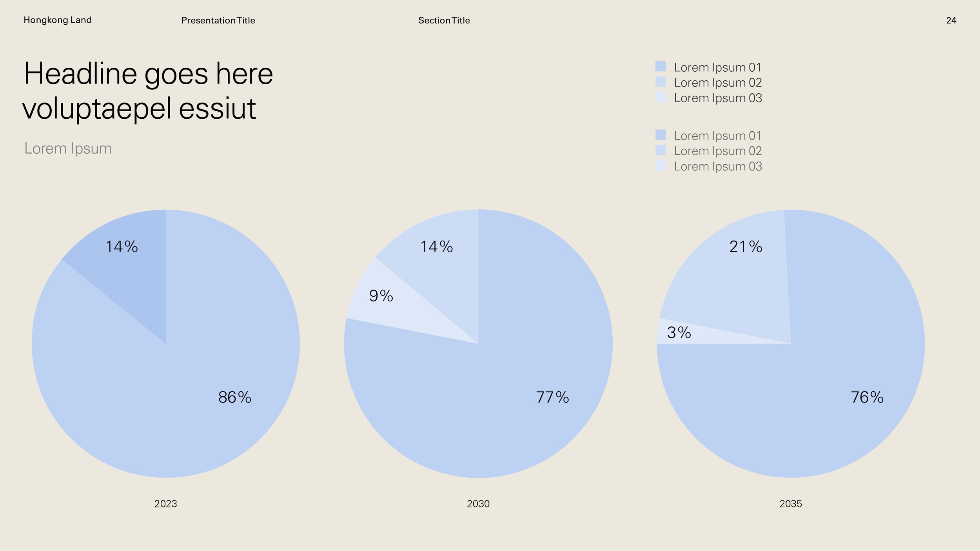Image resolution: width=980 pixels, height=551 pixels.
Task: Click the 2035 year caption
Action: 790,504
